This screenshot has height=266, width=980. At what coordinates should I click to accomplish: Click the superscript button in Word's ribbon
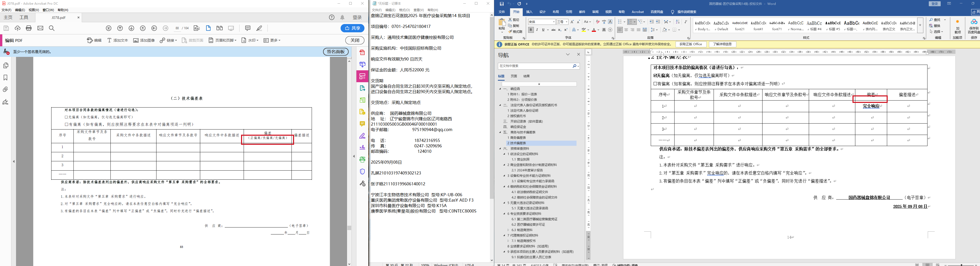pyautogui.click(x=566, y=30)
